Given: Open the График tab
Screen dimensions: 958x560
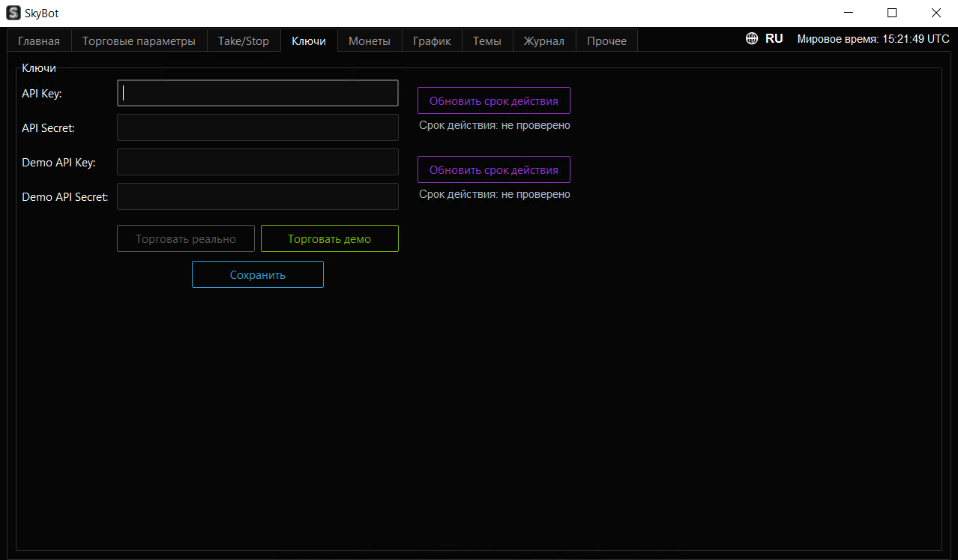Looking at the screenshot, I should [432, 40].
